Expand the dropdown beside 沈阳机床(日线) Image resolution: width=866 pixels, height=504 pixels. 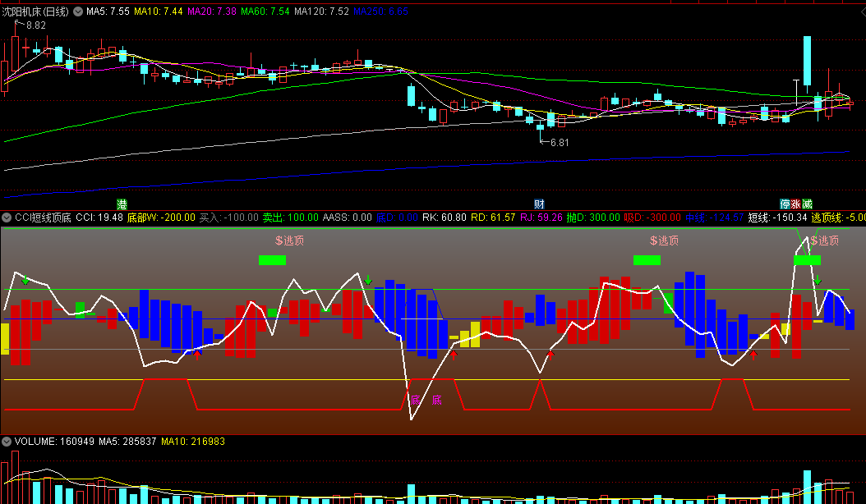[x=78, y=11]
